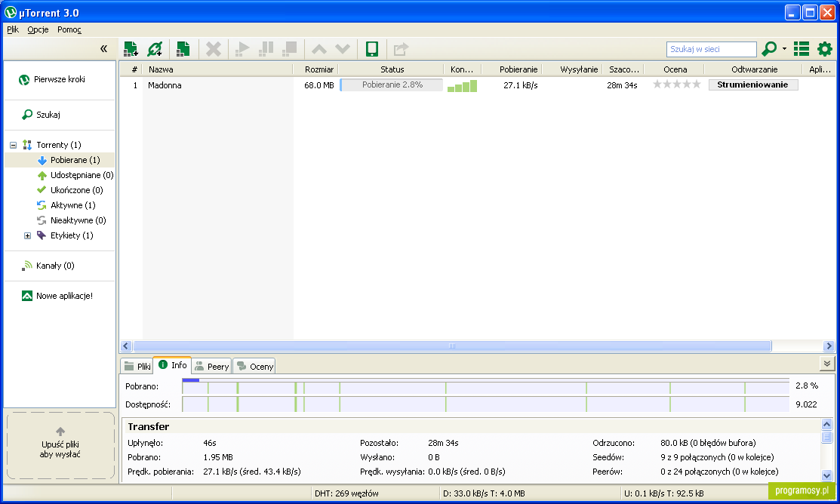Open Kanały (0) feeds item
The width and height of the screenshot is (840, 504).
tap(54, 266)
